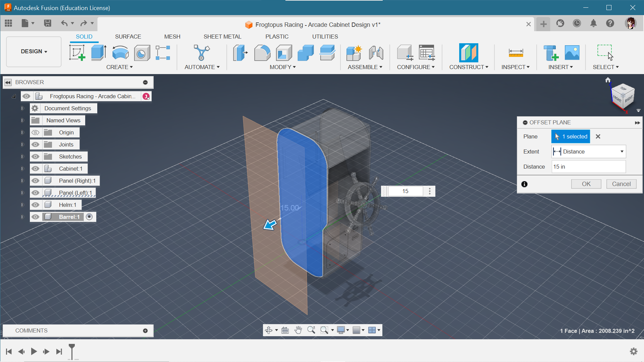Cancel the Offset Plane dialog

(x=621, y=184)
